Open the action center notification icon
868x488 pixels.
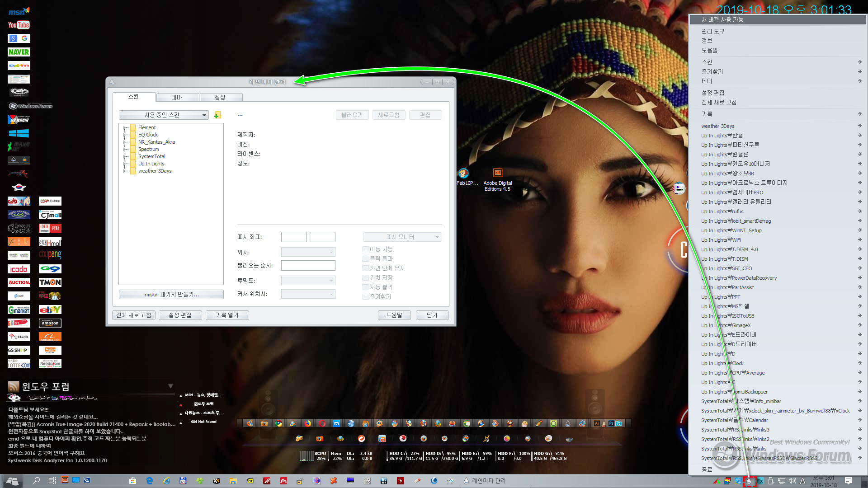coord(849,481)
